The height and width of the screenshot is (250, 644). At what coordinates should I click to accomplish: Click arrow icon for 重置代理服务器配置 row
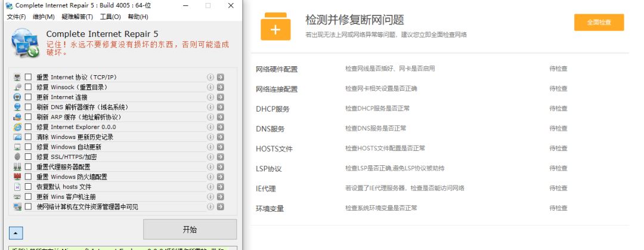click(x=221, y=167)
